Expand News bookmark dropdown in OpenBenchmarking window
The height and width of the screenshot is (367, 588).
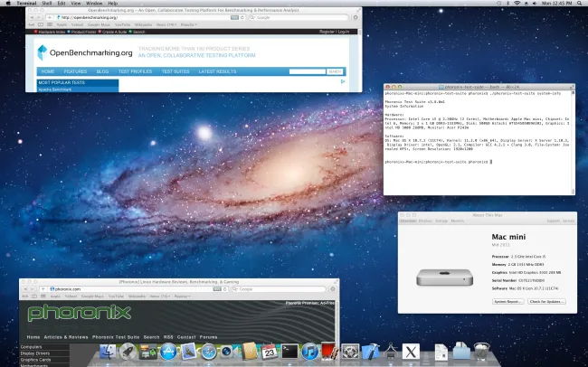(166, 24)
